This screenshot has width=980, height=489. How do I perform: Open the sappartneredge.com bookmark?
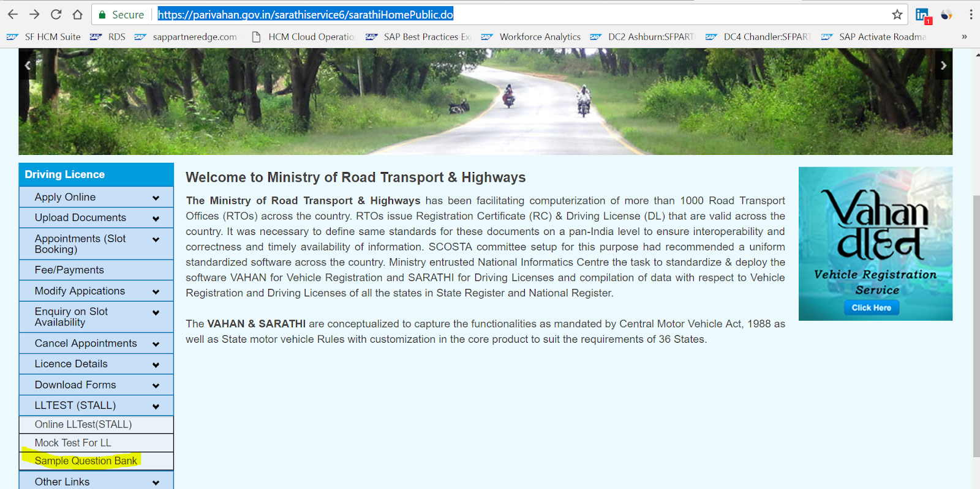(x=186, y=37)
